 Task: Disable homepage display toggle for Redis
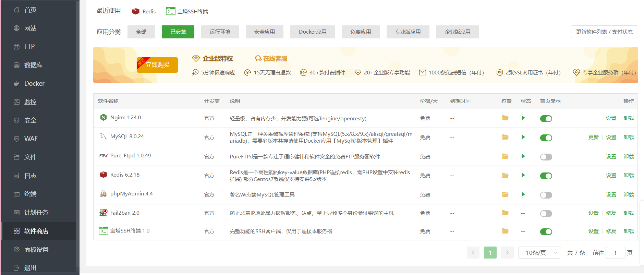click(x=546, y=176)
